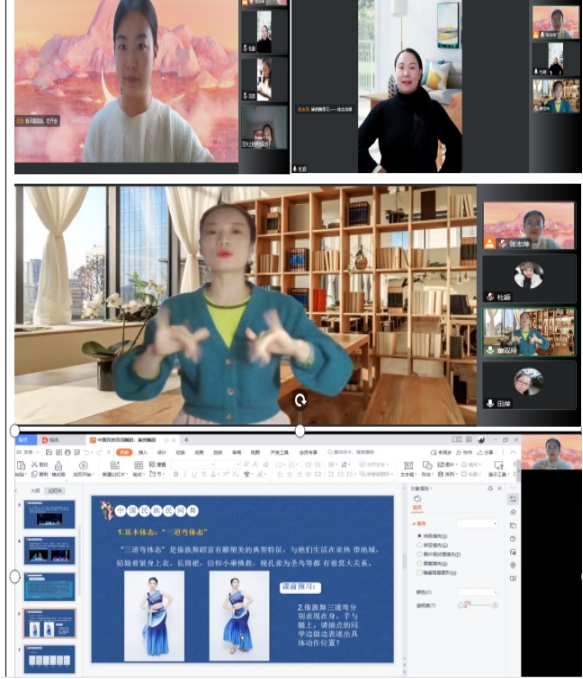The image size is (583, 679).
Task: Click the text box insert icon
Action: [x=408, y=465]
